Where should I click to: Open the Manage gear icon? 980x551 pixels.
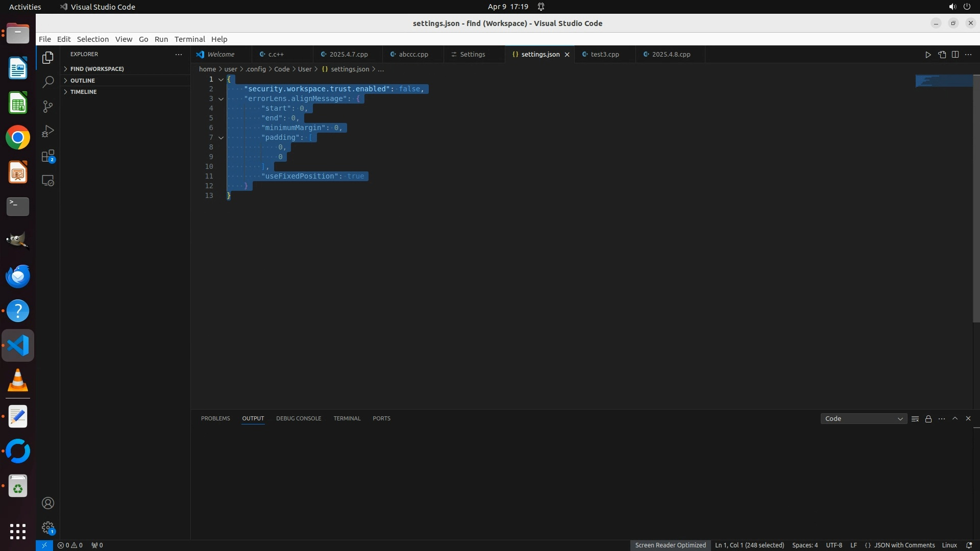pos(48,527)
